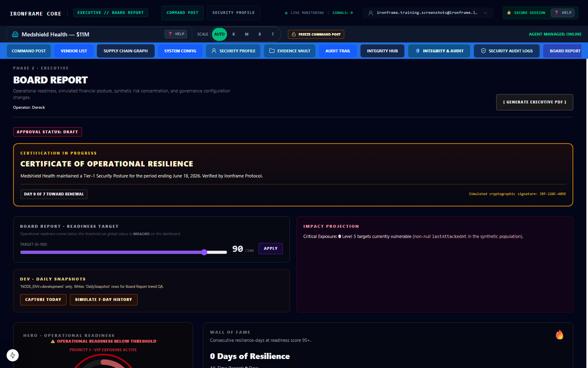Click Generate Executive PDF button

tap(535, 102)
